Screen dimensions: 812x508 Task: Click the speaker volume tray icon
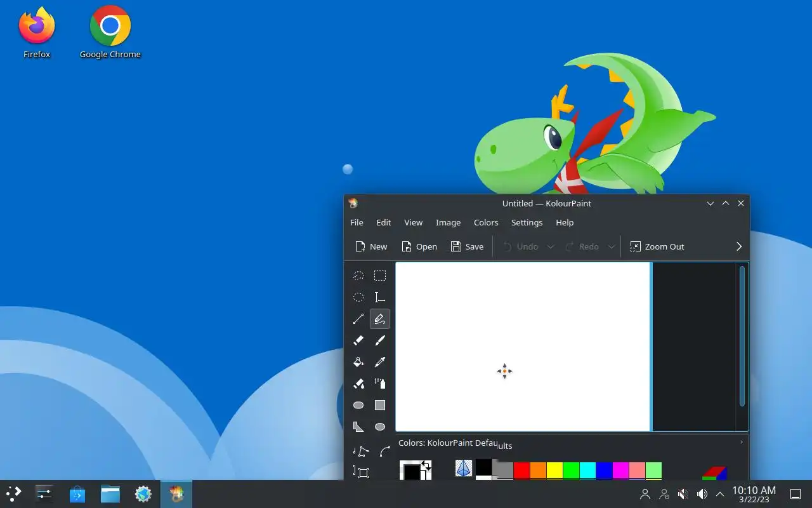tap(702, 494)
